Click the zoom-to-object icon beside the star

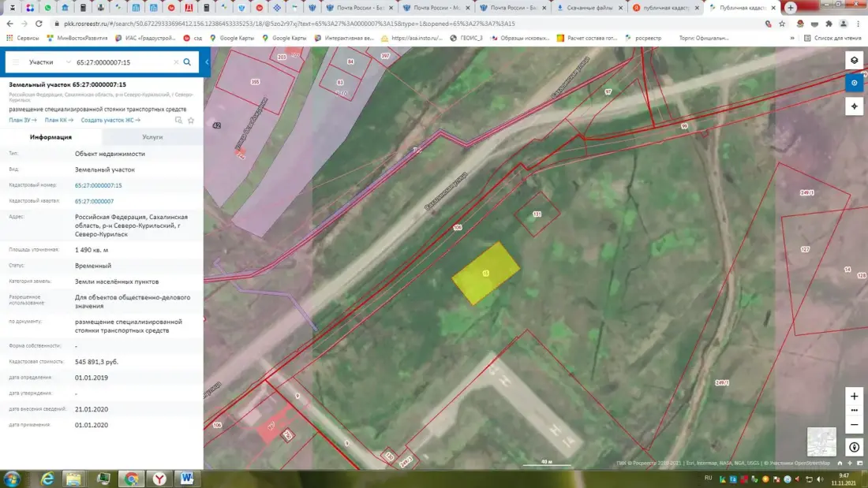click(178, 120)
